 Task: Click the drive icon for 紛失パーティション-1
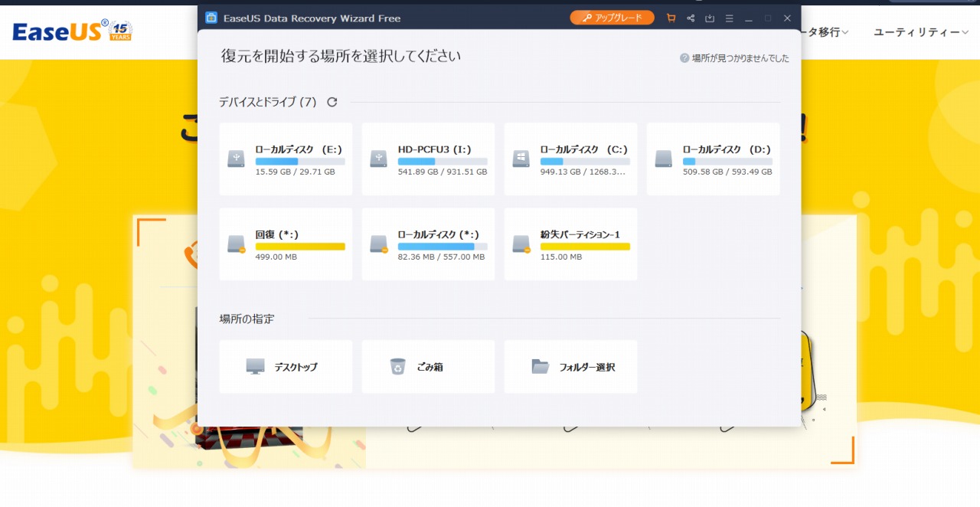(x=521, y=244)
